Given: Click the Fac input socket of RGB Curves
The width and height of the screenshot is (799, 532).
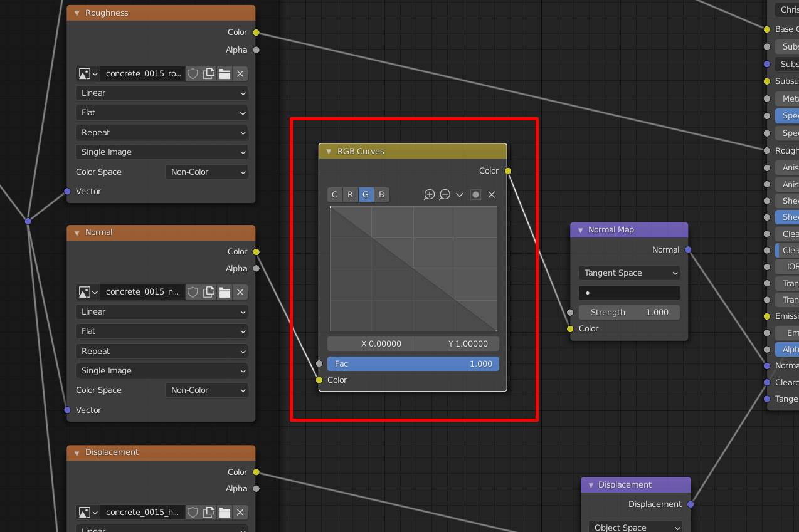Looking at the screenshot, I should 319,363.
